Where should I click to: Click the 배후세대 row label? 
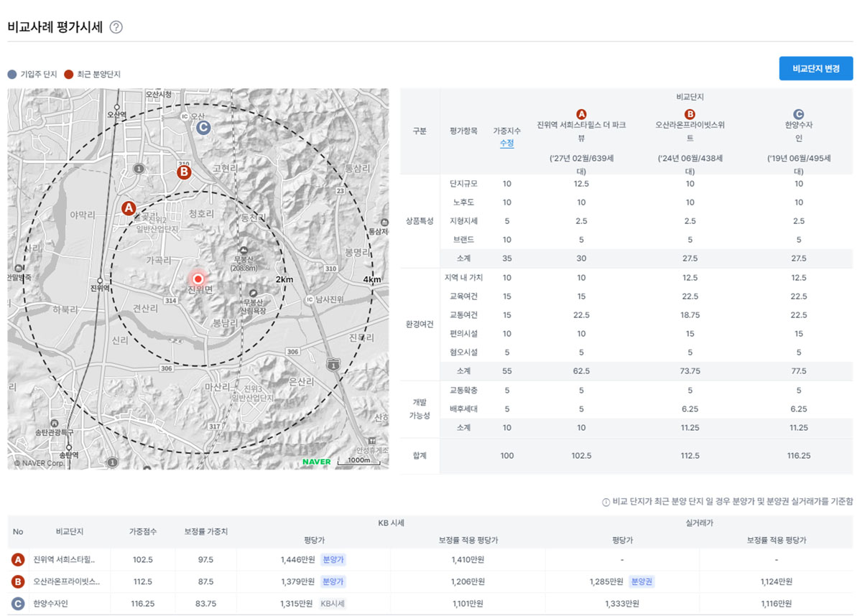(x=463, y=409)
